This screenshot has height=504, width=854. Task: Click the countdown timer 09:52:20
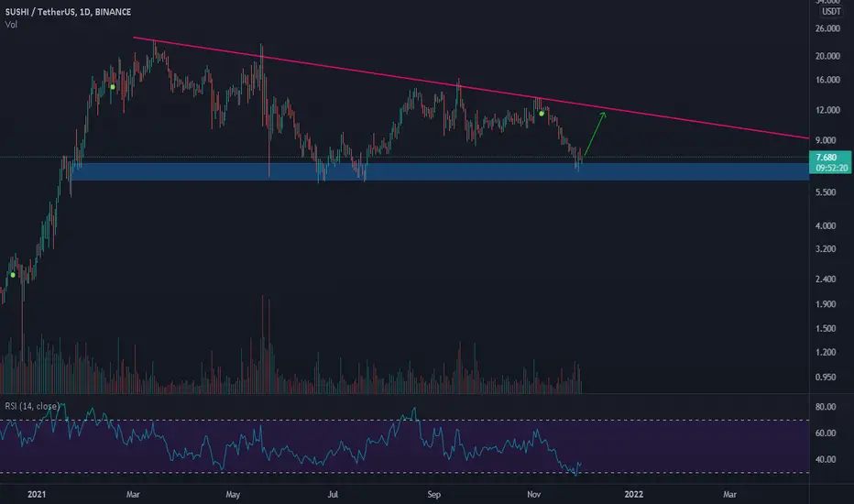coord(832,168)
